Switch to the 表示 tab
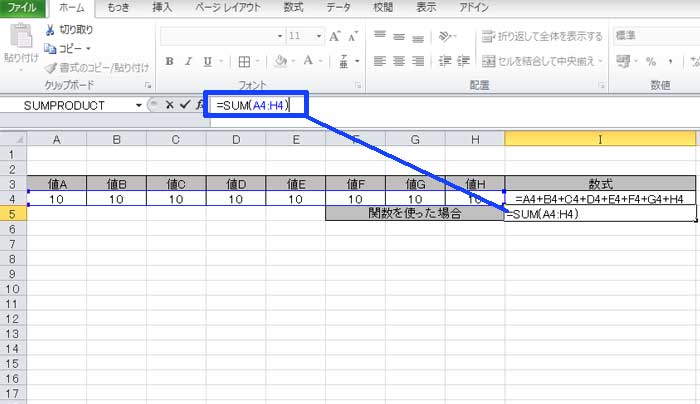Screen dimensions: 700x404 pyautogui.click(x=426, y=8)
